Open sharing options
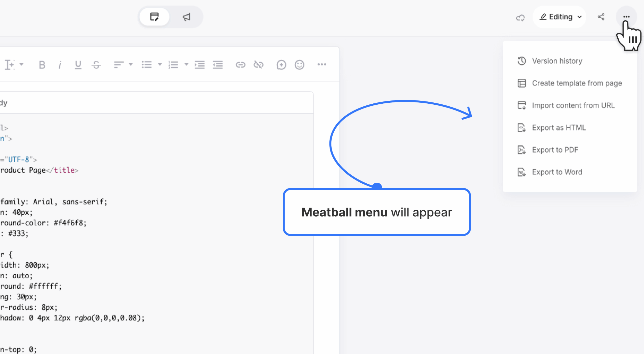644x354 pixels. (601, 17)
